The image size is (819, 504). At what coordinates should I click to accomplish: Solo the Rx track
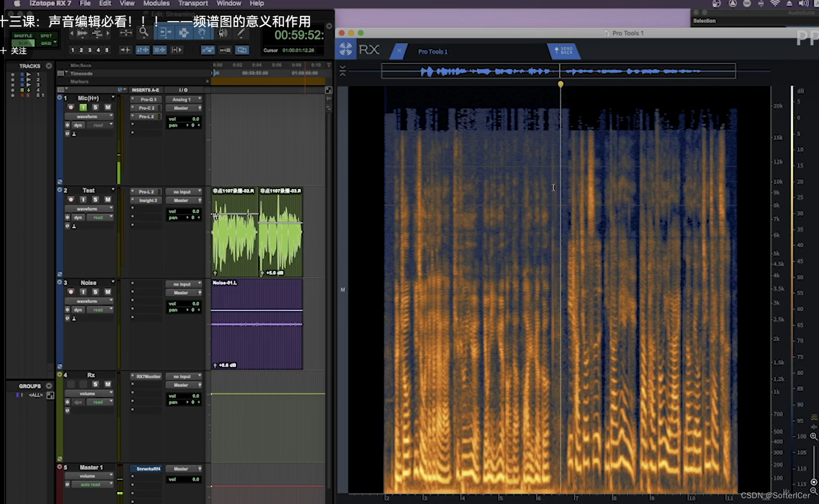95,385
